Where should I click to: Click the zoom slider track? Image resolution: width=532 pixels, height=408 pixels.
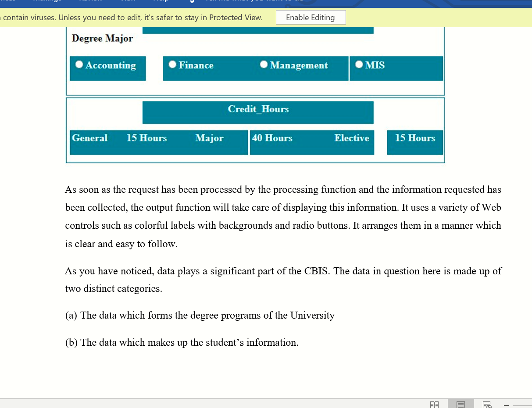pos(522,405)
